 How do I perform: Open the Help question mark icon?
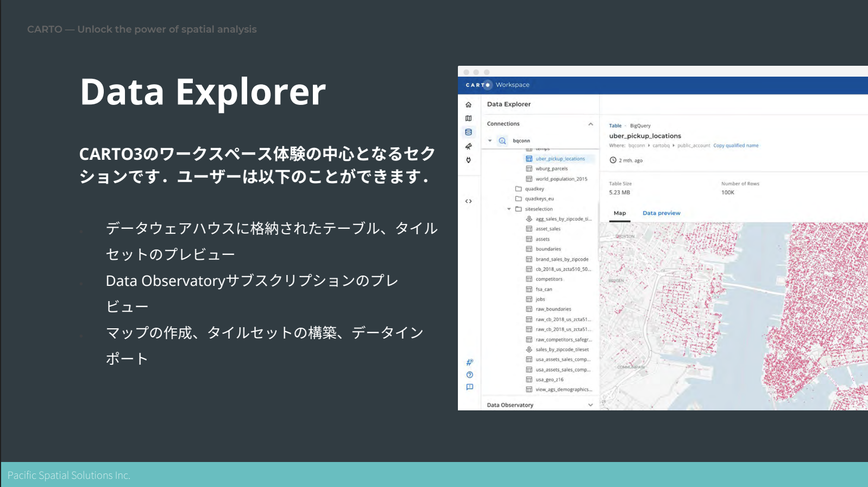coord(469,374)
